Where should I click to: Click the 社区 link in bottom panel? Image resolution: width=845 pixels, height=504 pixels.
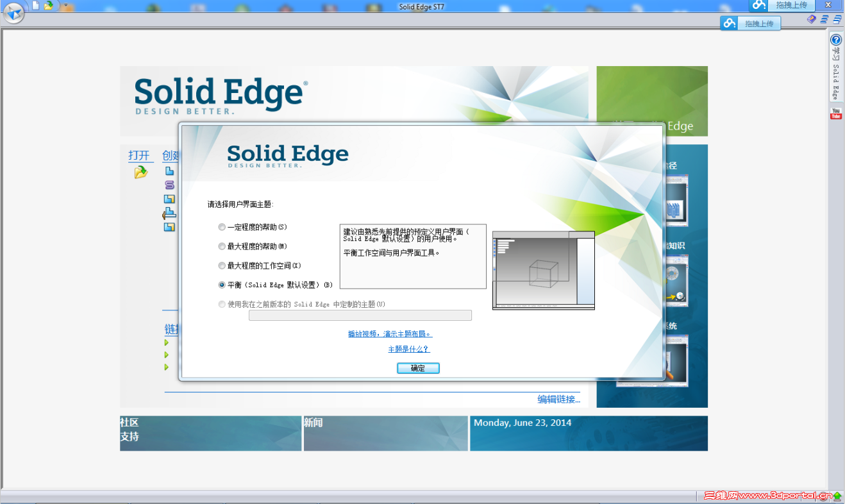tap(130, 423)
